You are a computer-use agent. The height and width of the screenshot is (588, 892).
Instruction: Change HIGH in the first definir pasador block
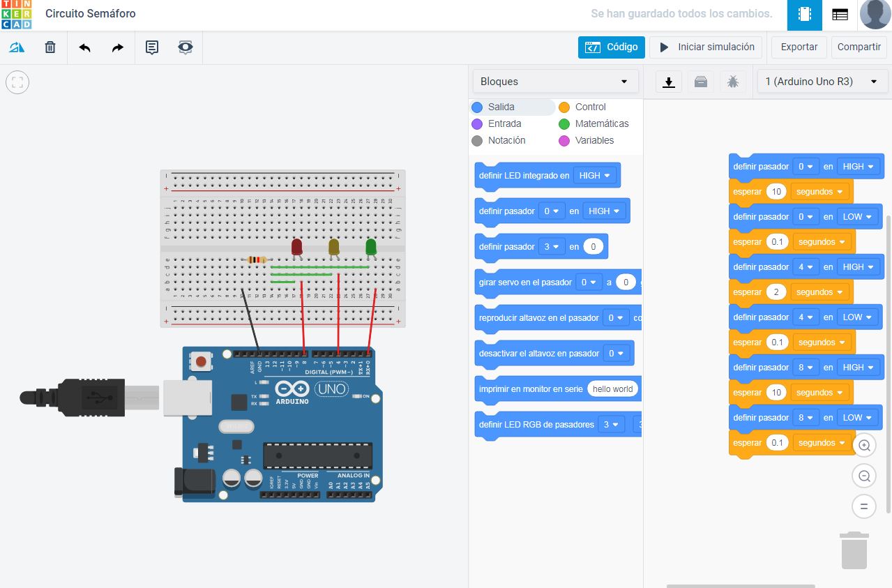click(x=859, y=166)
